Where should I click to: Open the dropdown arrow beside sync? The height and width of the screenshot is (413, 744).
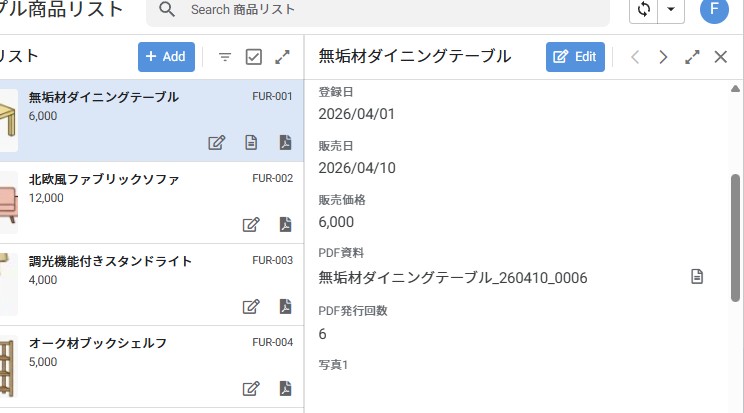point(670,10)
